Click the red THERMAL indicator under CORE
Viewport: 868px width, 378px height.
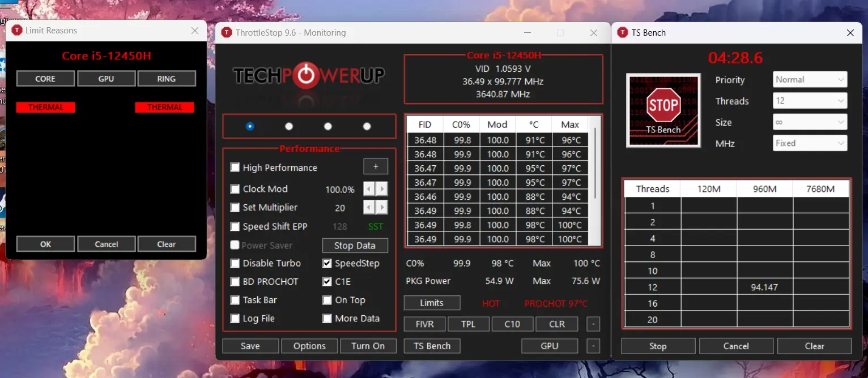pos(46,107)
